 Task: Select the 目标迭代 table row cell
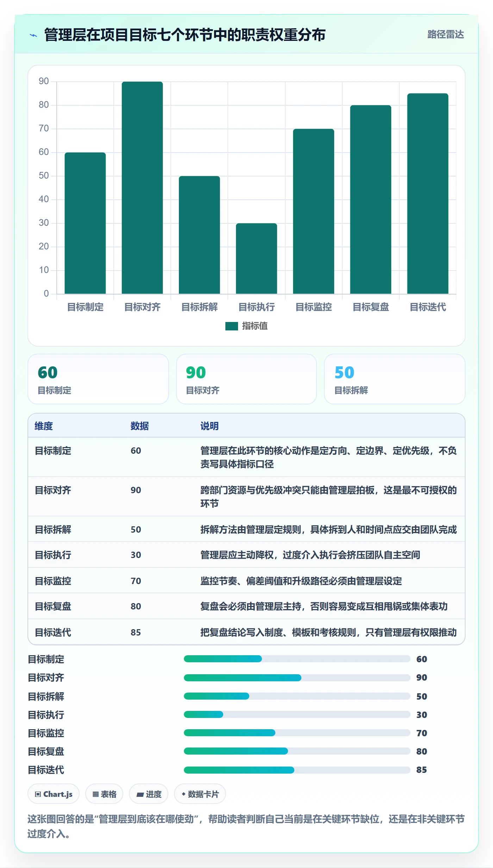(53, 632)
